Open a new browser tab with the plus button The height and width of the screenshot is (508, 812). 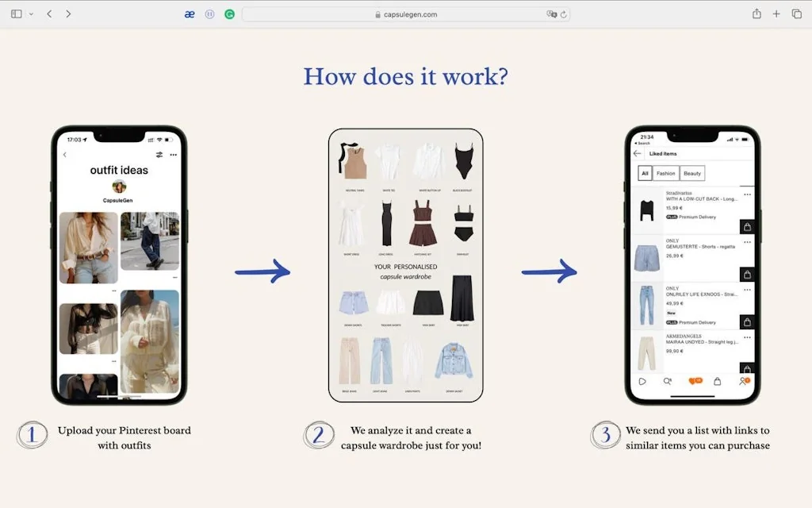tap(776, 13)
